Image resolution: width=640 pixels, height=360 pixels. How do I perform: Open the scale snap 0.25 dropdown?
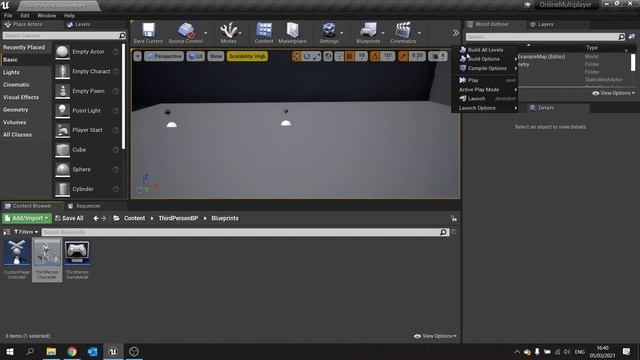coord(417,56)
